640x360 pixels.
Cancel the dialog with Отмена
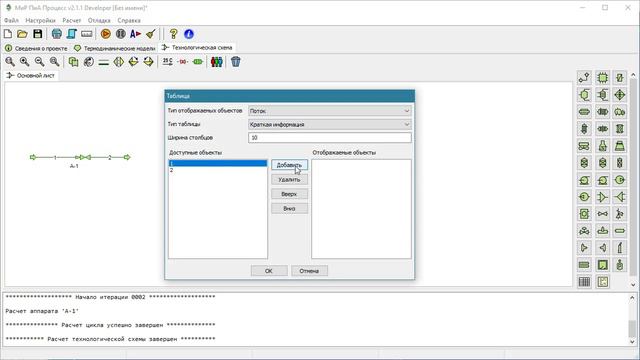point(309,271)
